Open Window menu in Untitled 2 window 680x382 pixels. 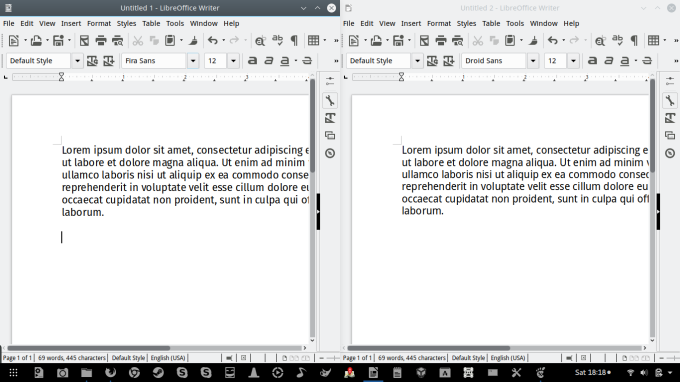(543, 23)
